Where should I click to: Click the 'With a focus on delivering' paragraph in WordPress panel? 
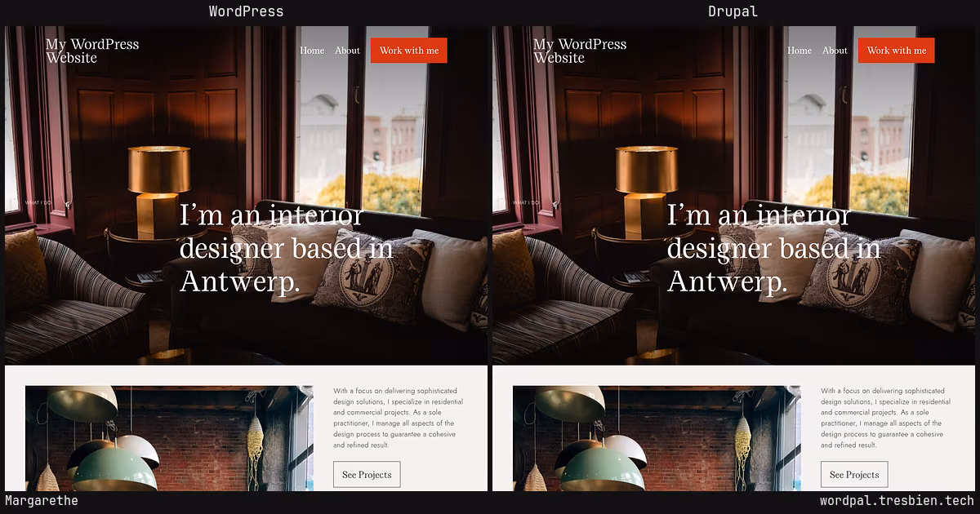[x=398, y=418]
